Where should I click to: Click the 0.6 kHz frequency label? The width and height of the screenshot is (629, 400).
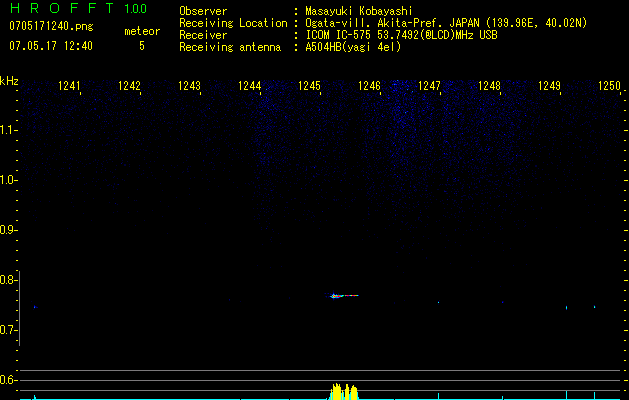tap(8, 380)
